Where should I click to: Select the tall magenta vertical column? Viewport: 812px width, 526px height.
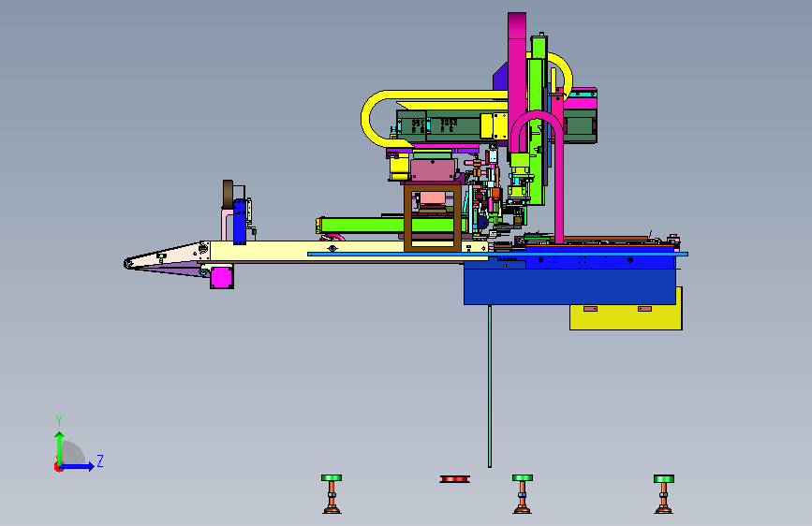[x=517, y=83]
